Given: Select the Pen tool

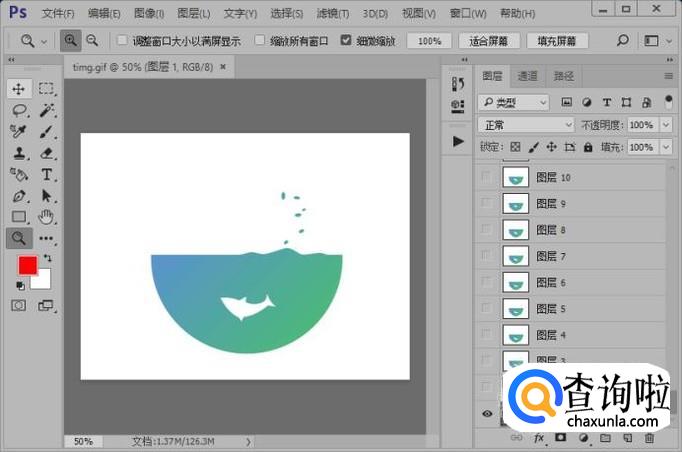Looking at the screenshot, I should [19, 196].
